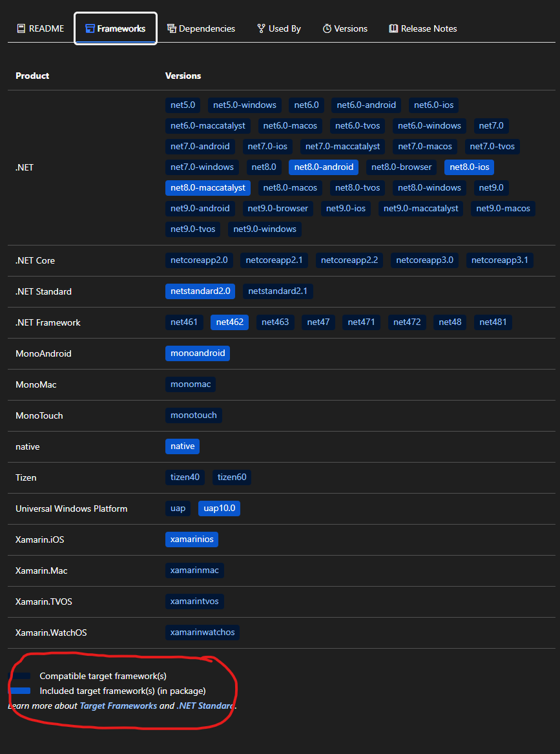Click the net9.0-browser badge
This screenshot has height=754, width=560.
(x=278, y=208)
